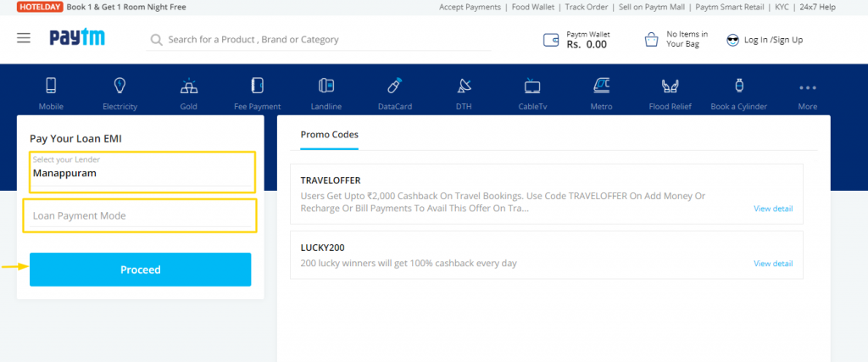Image resolution: width=868 pixels, height=362 pixels.
Task: Select the Book a Cylinder icon
Action: (x=739, y=86)
